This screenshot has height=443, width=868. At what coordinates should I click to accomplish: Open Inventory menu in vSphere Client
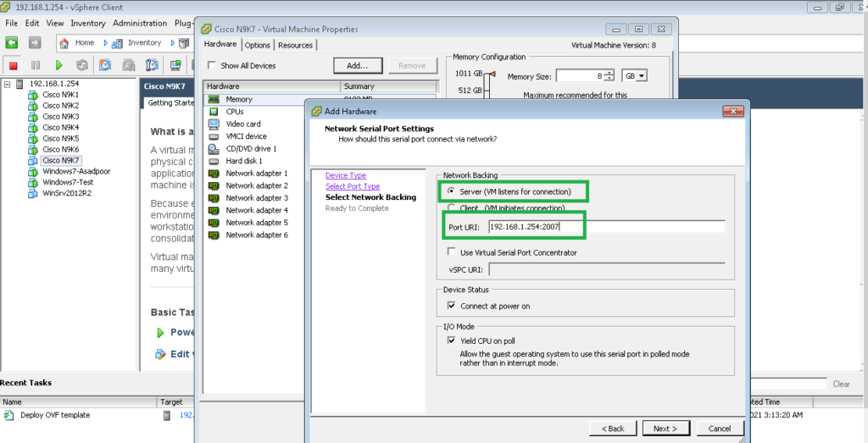tap(88, 23)
